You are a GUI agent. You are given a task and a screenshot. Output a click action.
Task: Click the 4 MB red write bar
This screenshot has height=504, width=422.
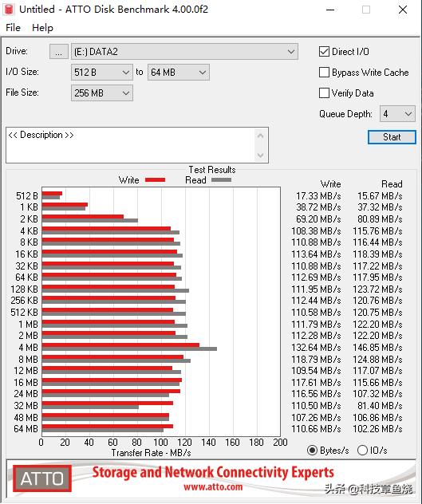point(120,345)
